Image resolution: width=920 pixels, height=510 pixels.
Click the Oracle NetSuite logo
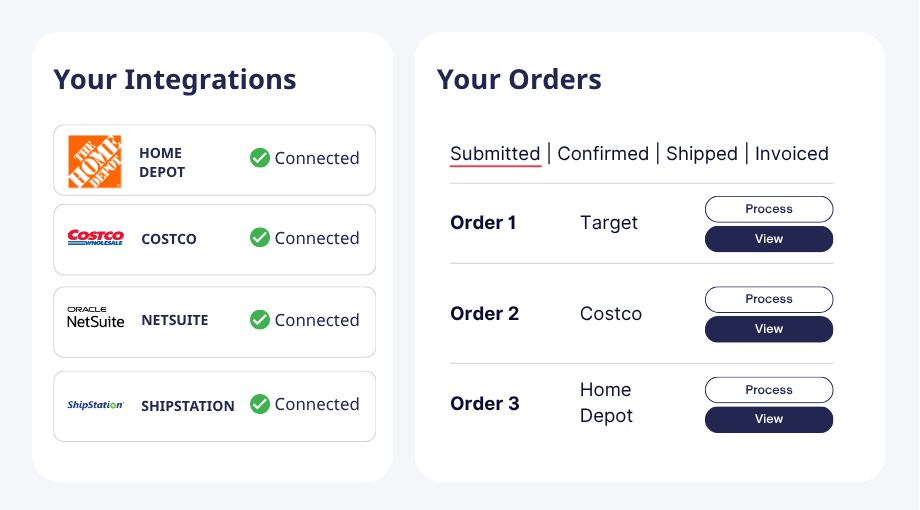(x=95, y=319)
